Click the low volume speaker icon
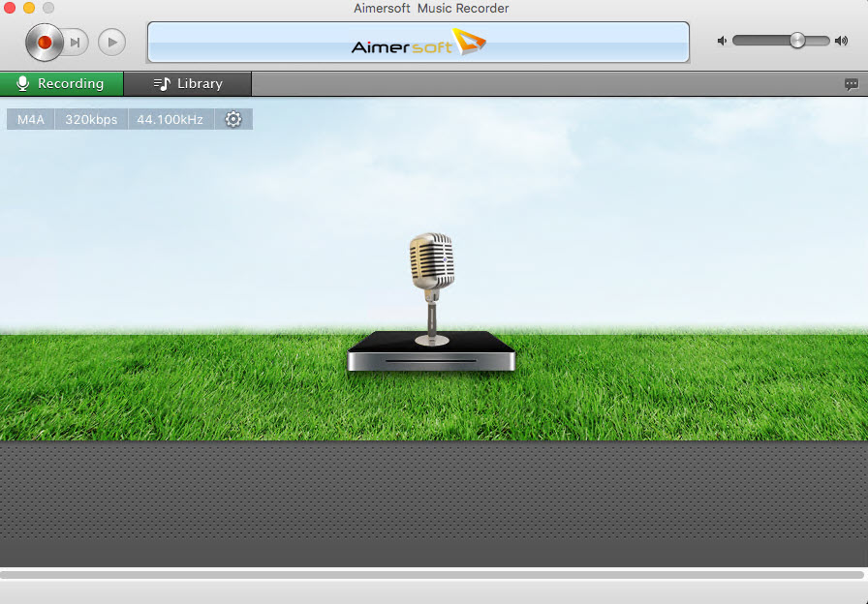This screenshot has height=604, width=868. (722, 41)
